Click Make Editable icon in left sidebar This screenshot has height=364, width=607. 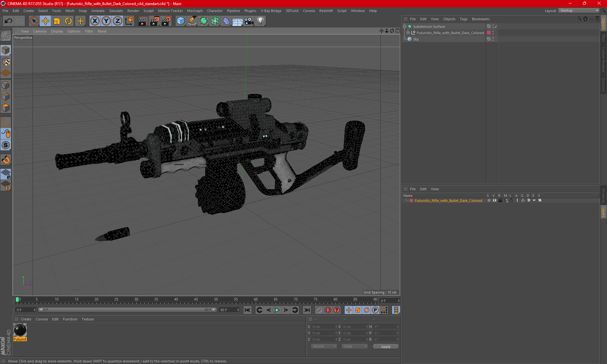6,36
